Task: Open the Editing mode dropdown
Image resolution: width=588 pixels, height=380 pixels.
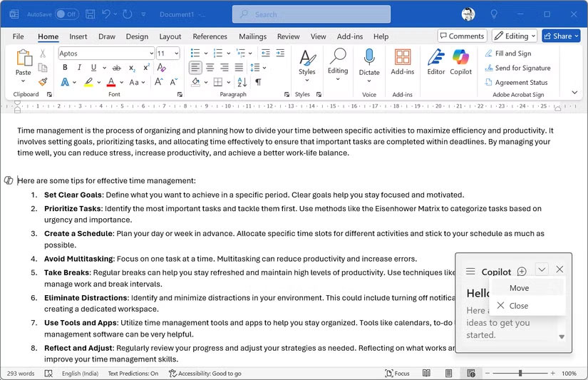Action: 515,36
